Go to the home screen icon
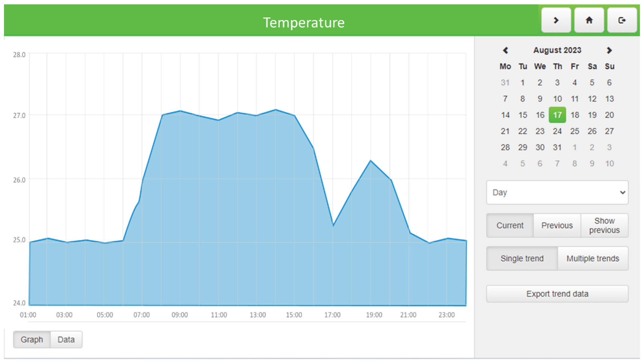The width and height of the screenshot is (644, 363). click(x=589, y=20)
